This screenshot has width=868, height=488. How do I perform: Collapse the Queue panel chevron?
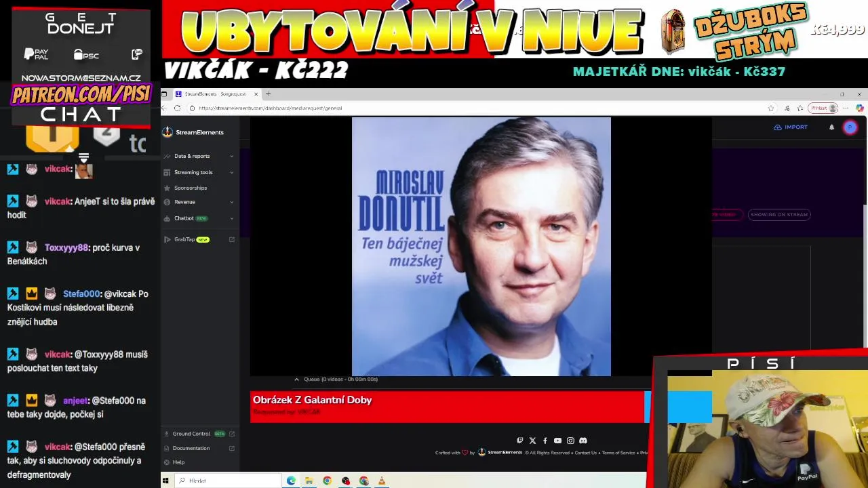296,380
